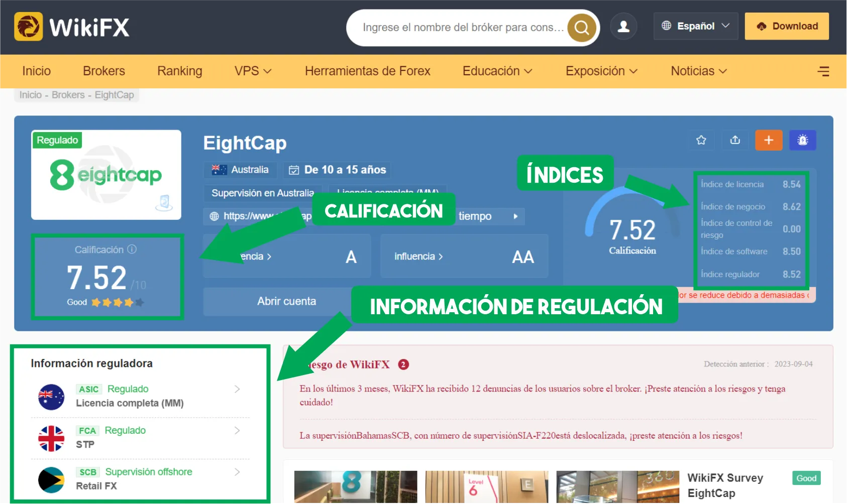Click the Índice de negocio 8.62 row
Screen dimensions: 847x504
(x=751, y=207)
